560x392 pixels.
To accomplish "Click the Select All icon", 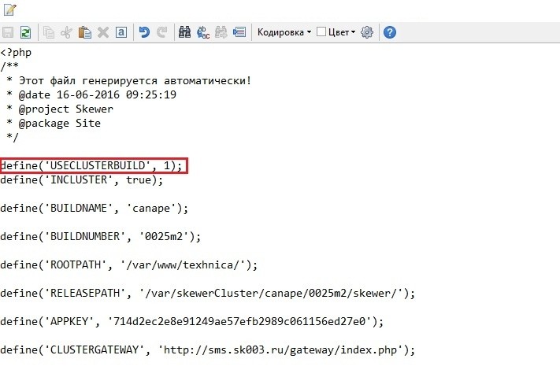I will click(x=121, y=32).
